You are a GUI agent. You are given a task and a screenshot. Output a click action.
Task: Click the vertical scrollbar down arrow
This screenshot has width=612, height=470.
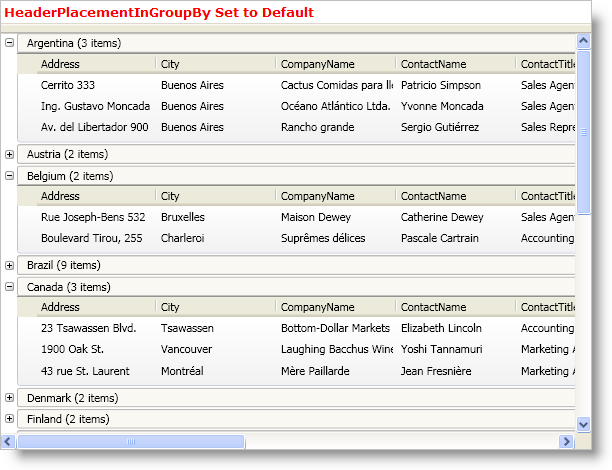pos(584,425)
